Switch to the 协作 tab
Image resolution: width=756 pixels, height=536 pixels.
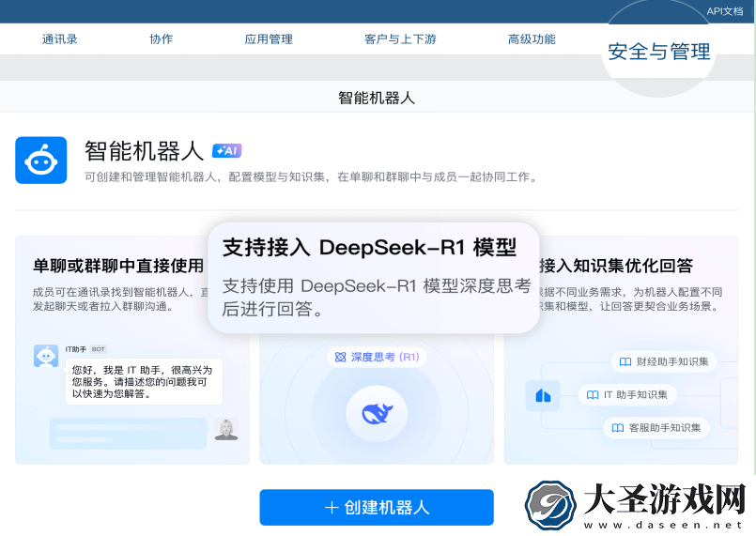(x=161, y=39)
